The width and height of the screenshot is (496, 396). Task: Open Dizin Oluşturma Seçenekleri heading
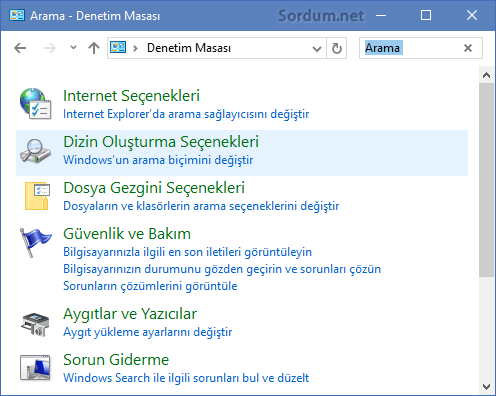(x=161, y=142)
